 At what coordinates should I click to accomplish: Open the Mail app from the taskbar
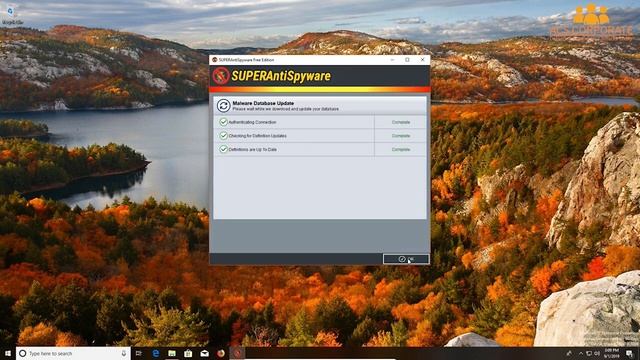pos(204,353)
